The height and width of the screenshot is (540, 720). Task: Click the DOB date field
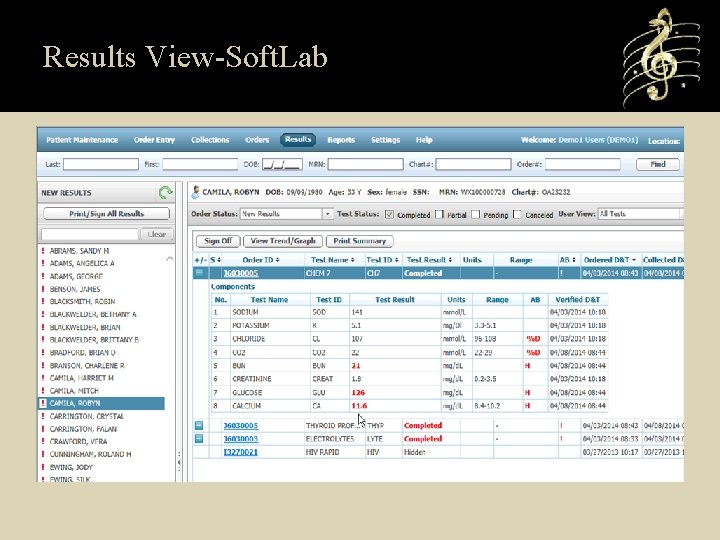282,164
